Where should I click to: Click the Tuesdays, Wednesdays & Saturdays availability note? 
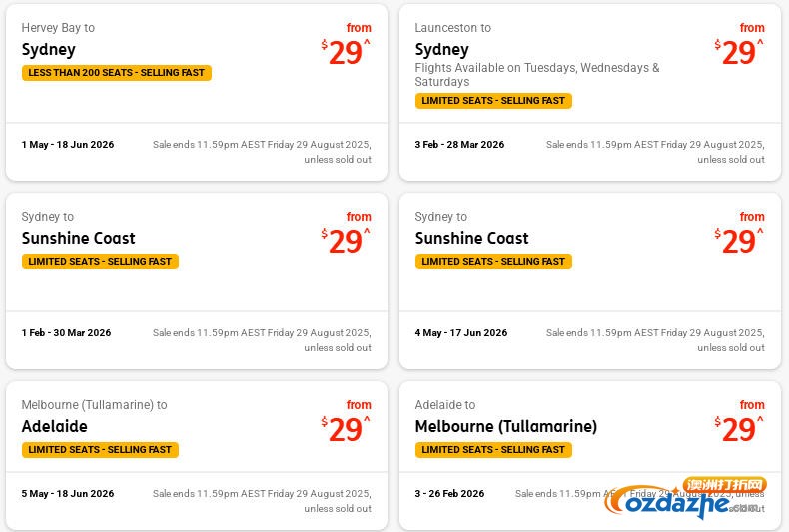(536, 75)
